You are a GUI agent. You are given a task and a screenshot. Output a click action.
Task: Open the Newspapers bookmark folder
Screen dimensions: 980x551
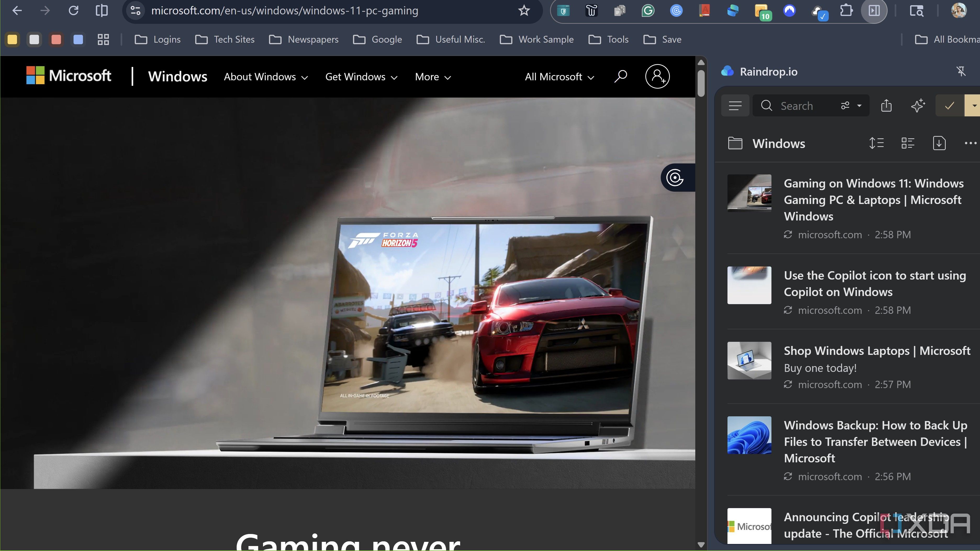point(304,39)
